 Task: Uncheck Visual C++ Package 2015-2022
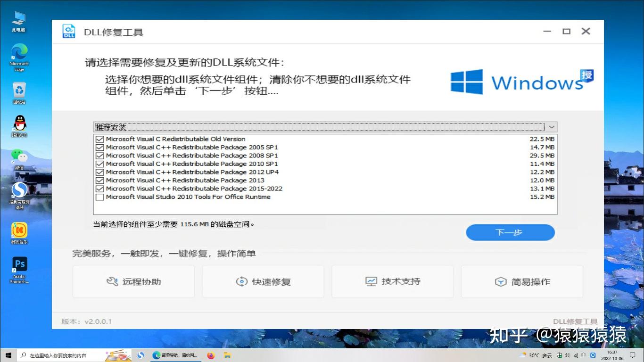[x=99, y=189]
